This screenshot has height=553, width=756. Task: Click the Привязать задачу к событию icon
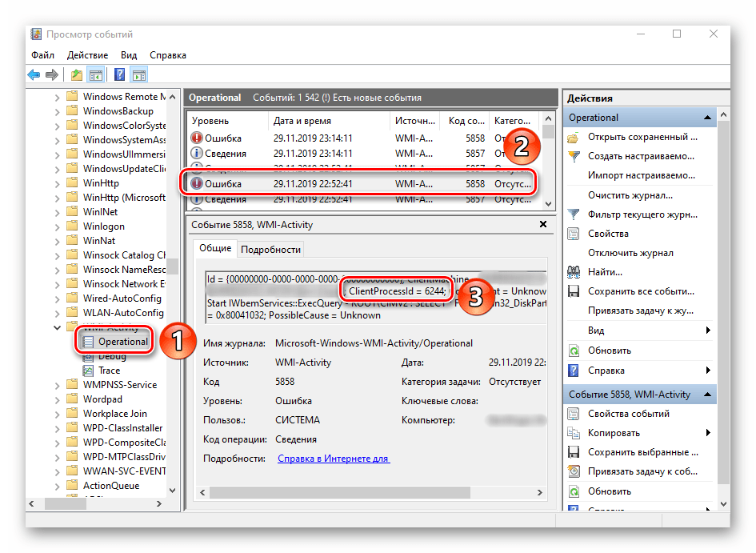tap(574, 471)
